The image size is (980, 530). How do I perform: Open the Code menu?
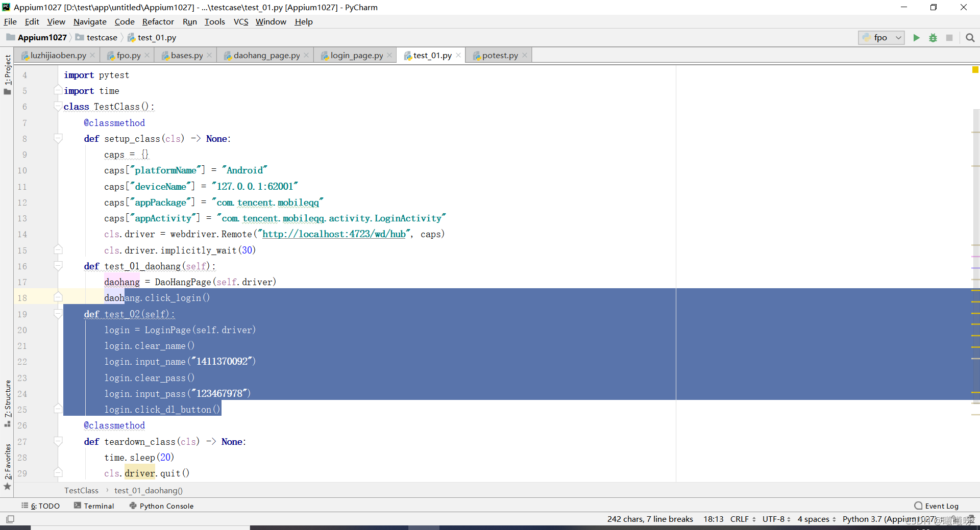pos(125,21)
